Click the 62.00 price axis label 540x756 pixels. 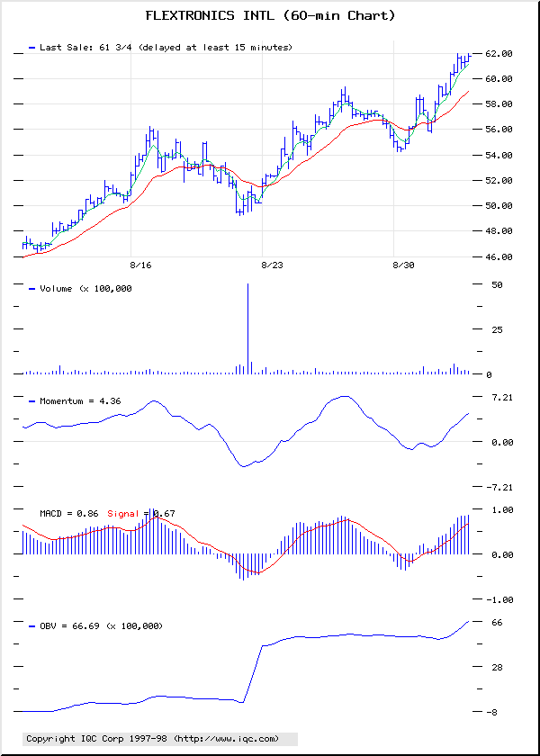point(499,53)
